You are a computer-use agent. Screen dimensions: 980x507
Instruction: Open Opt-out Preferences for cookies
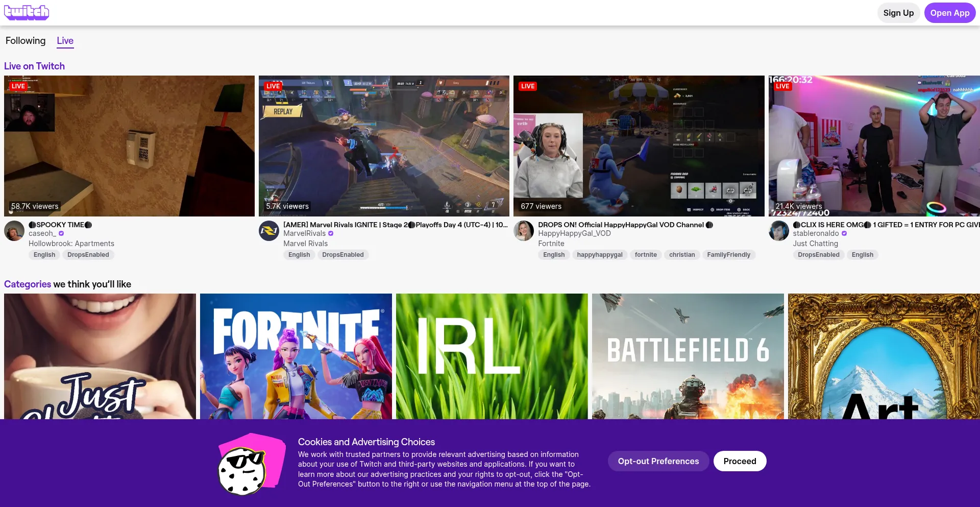658,461
